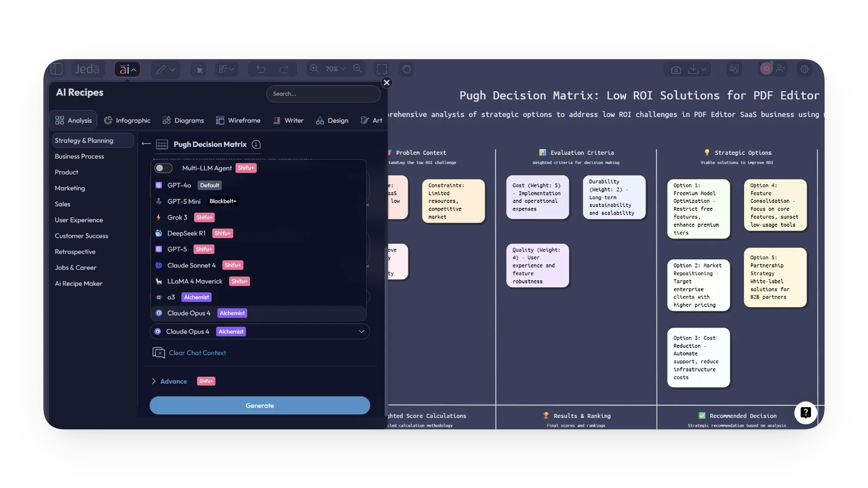Viewport: 868px width, 488px height.
Task: Select GPT-5 Mini Blackbelt+ model
Action: pyautogui.click(x=183, y=201)
